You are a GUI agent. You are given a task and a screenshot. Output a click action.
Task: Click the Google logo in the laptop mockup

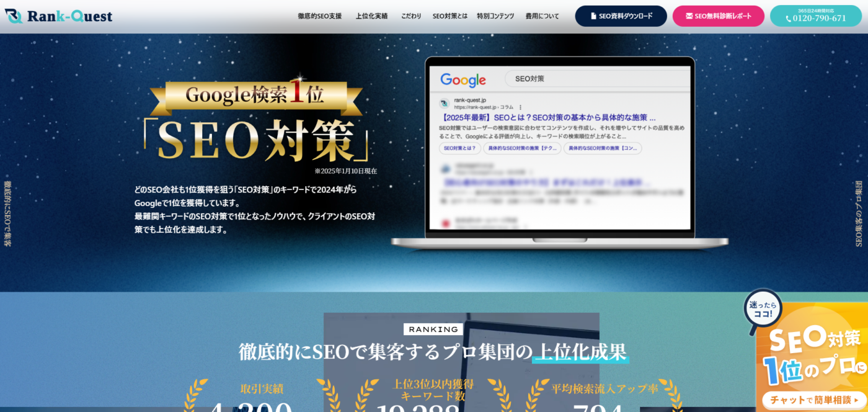(463, 79)
